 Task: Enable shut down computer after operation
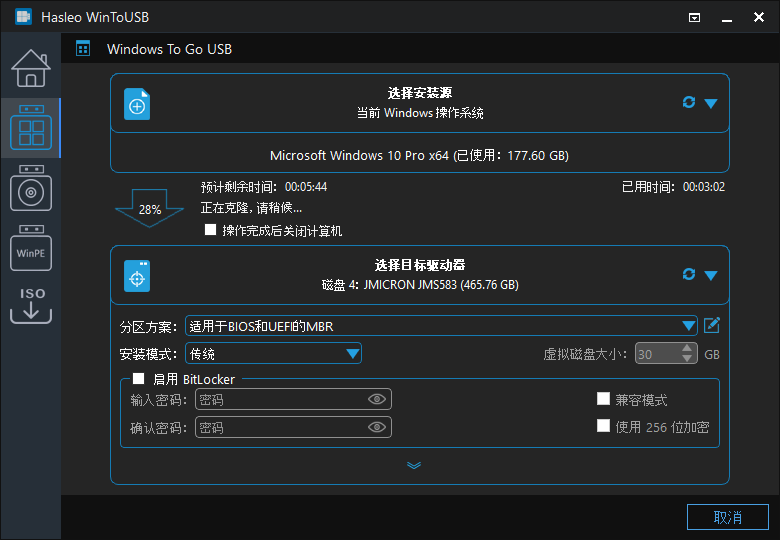tap(210, 230)
